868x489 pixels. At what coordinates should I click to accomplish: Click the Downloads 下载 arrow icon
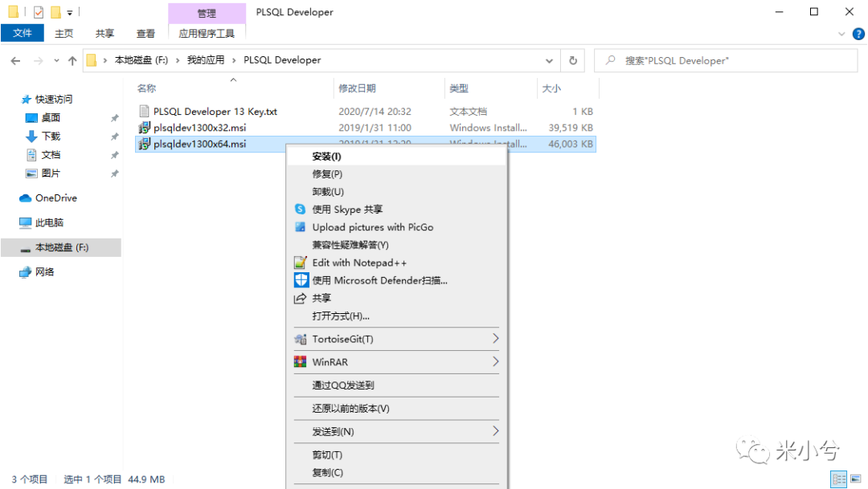click(31, 136)
